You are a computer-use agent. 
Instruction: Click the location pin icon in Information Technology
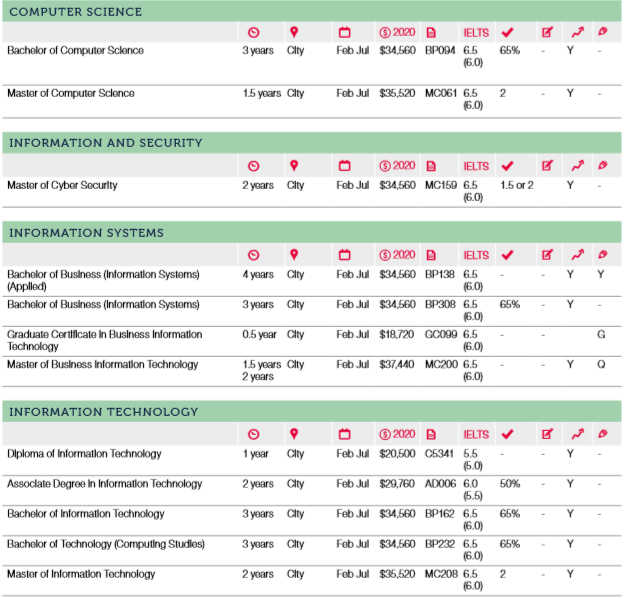point(294,435)
